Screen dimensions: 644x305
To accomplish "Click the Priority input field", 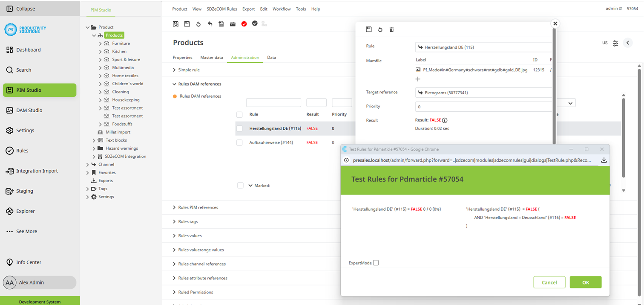I will click(x=483, y=107).
